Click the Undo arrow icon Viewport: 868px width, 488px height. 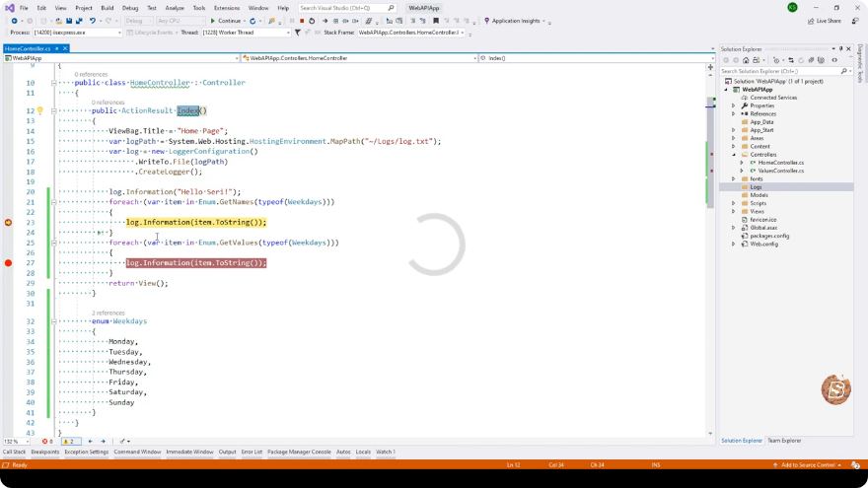(x=93, y=21)
